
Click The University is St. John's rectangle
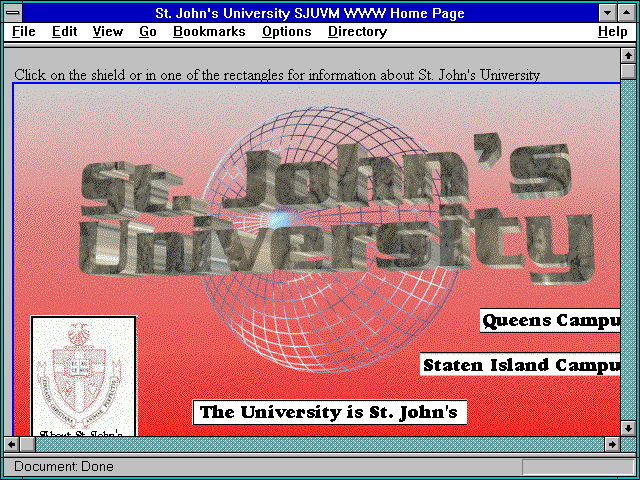[329, 412]
